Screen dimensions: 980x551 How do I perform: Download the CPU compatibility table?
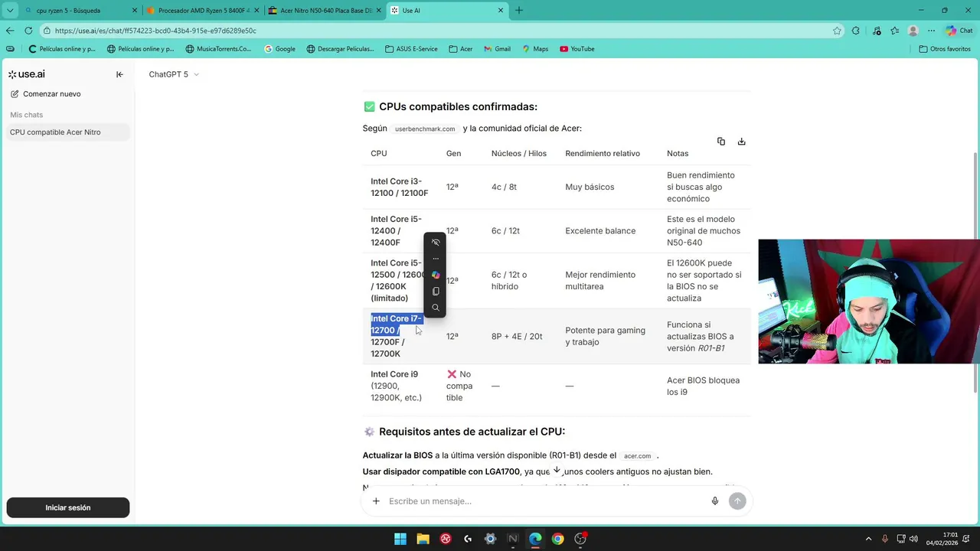(741, 142)
